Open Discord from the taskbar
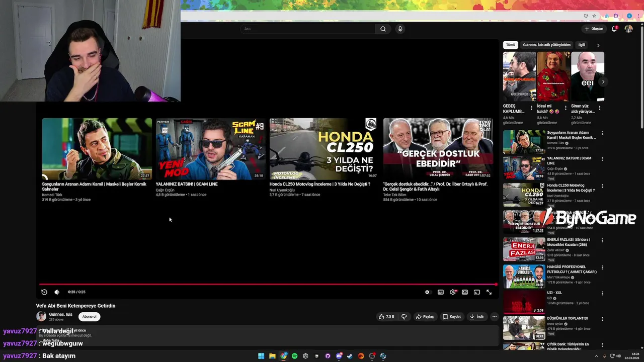 339,356
